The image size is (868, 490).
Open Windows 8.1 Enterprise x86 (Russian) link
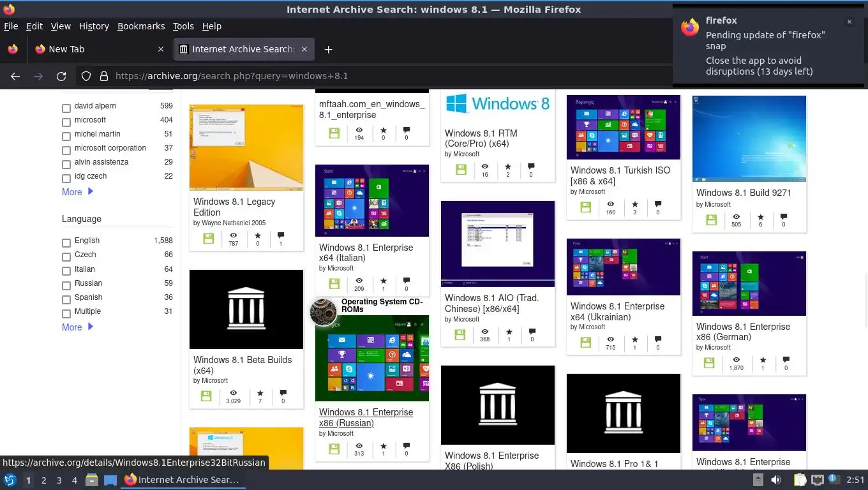(x=366, y=417)
